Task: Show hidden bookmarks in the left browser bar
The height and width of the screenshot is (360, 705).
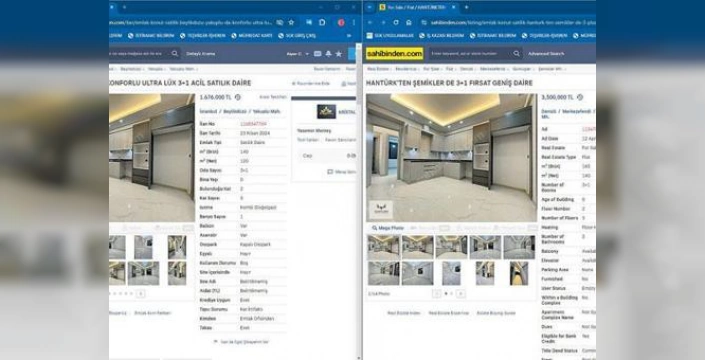Action: pos(348,36)
